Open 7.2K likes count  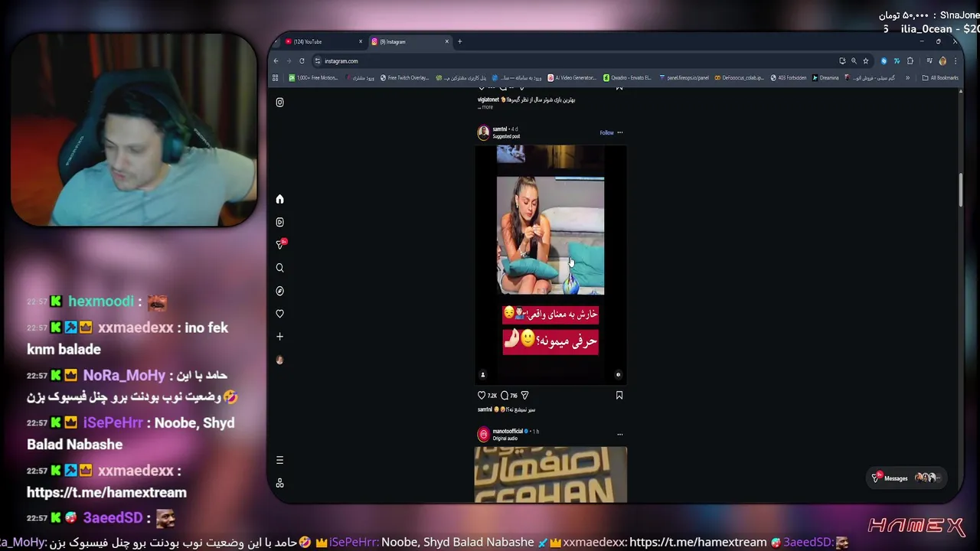(492, 396)
